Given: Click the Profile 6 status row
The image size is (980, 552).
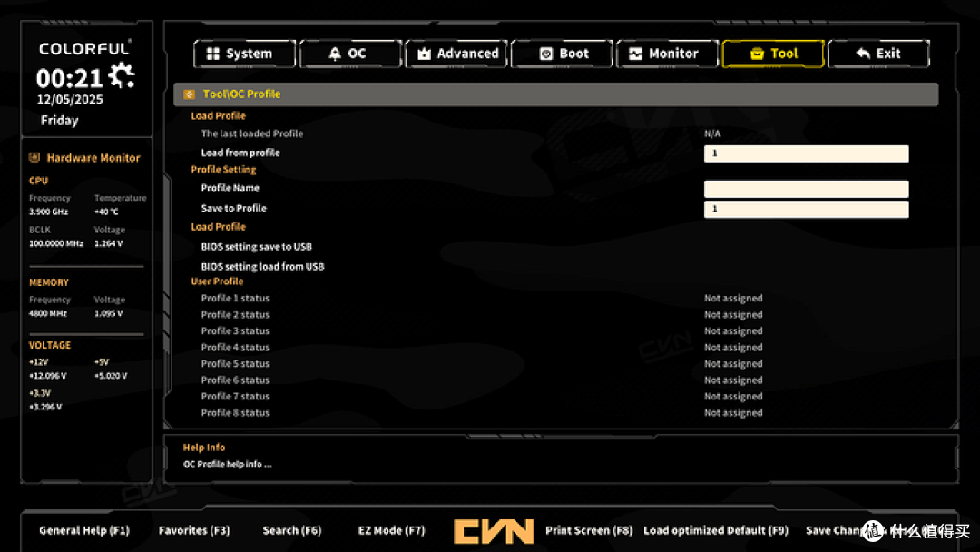Looking at the screenshot, I should (555, 379).
